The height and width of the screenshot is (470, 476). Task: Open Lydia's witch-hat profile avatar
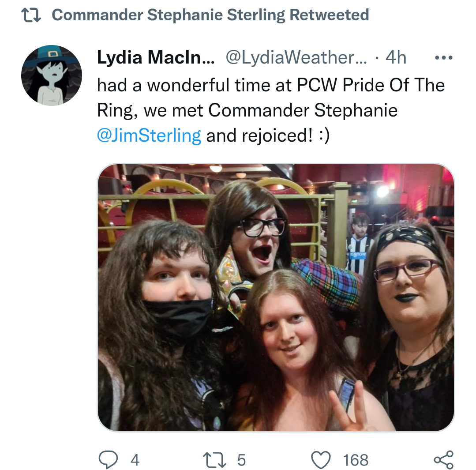click(x=52, y=75)
